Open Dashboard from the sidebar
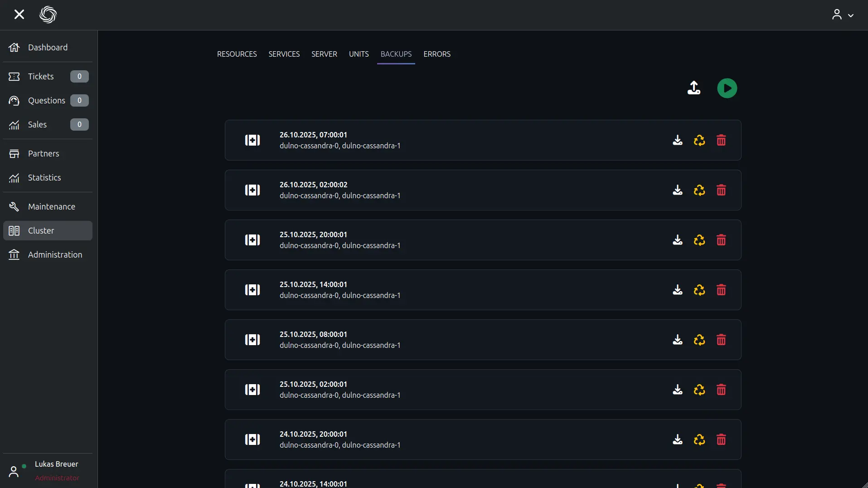The image size is (868, 488). [x=48, y=48]
